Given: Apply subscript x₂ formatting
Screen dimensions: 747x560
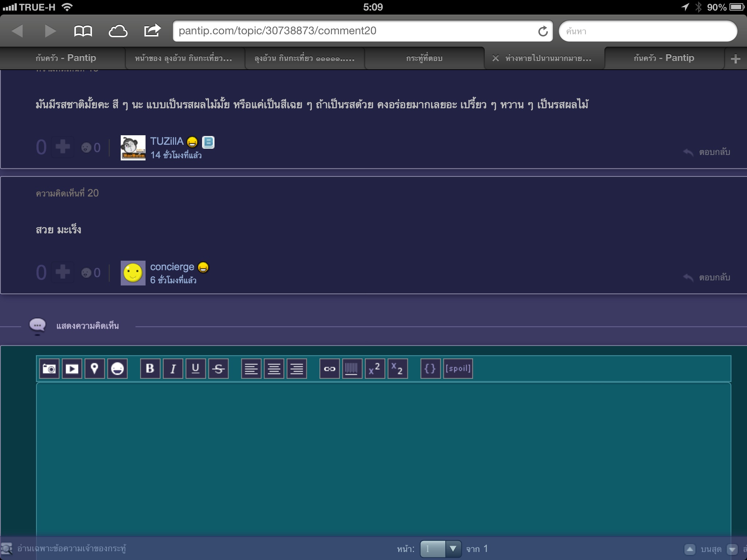Looking at the screenshot, I should [x=397, y=369].
